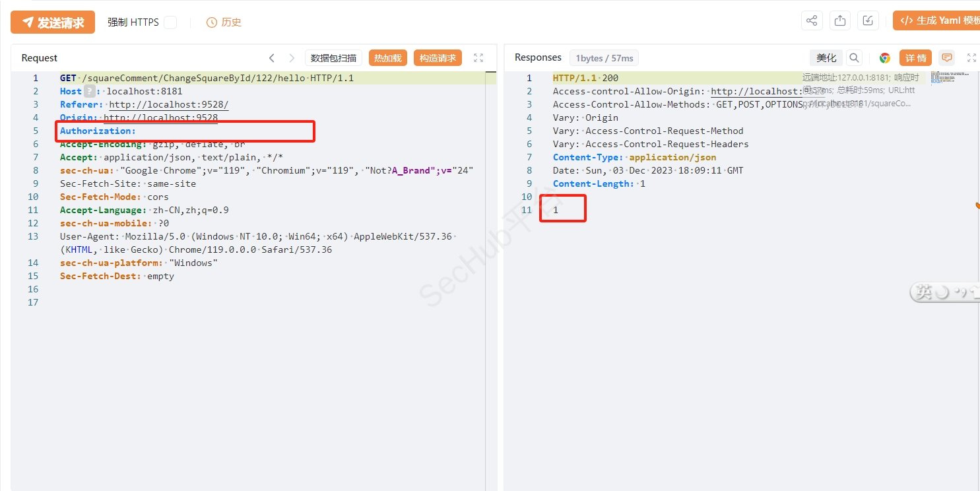Open response search magnifier icon
The height and width of the screenshot is (491, 980).
coord(854,58)
